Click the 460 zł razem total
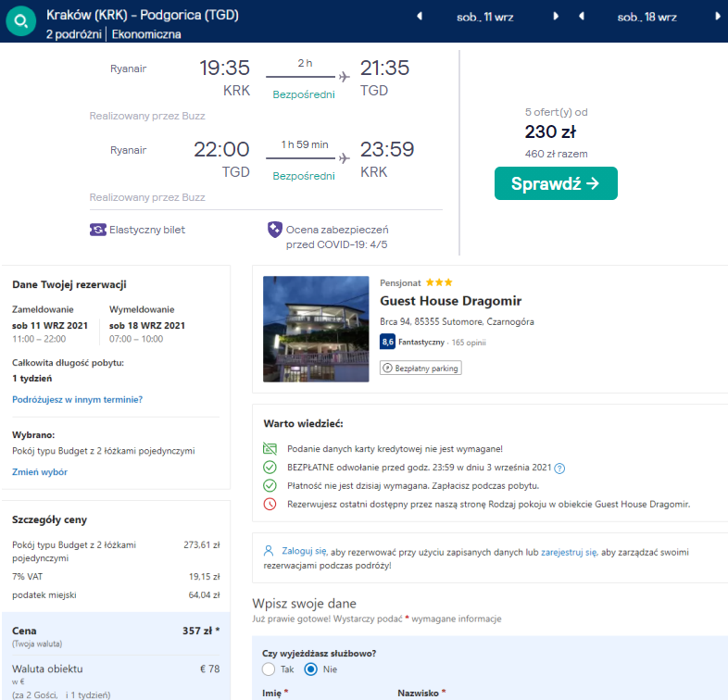 click(557, 154)
